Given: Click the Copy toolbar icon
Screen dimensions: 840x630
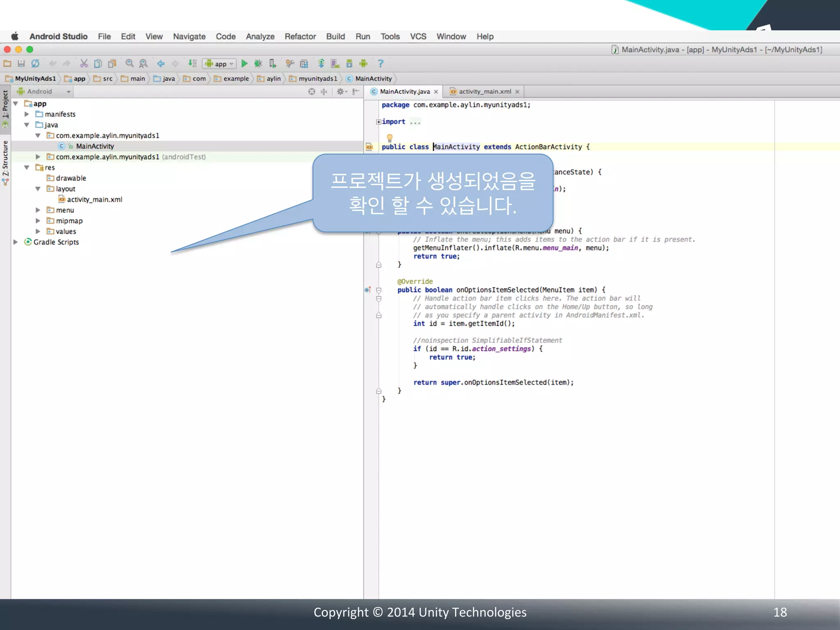Looking at the screenshot, I should click(x=98, y=64).
